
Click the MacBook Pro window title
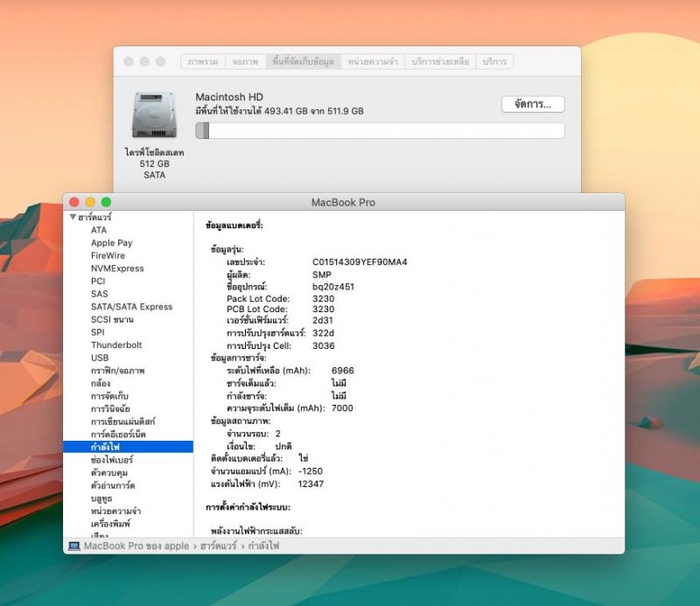point(343,202)
